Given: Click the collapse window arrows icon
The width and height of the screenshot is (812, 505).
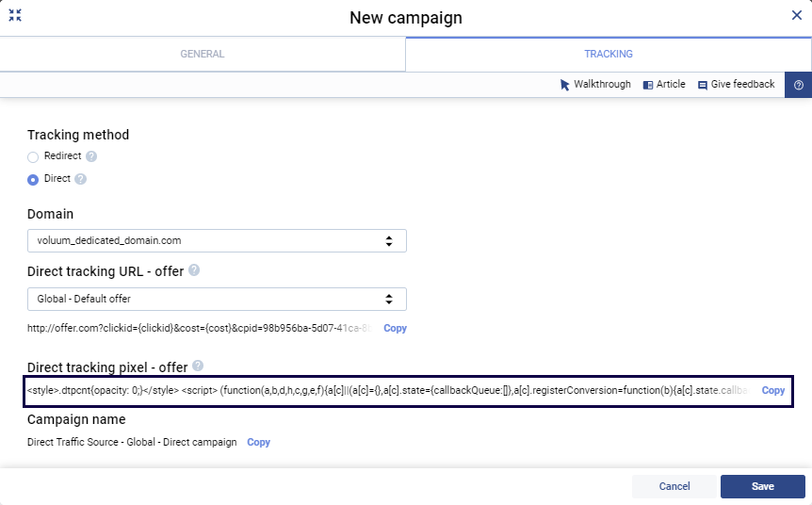Looking at the screenshot, I should click(15, 16).
